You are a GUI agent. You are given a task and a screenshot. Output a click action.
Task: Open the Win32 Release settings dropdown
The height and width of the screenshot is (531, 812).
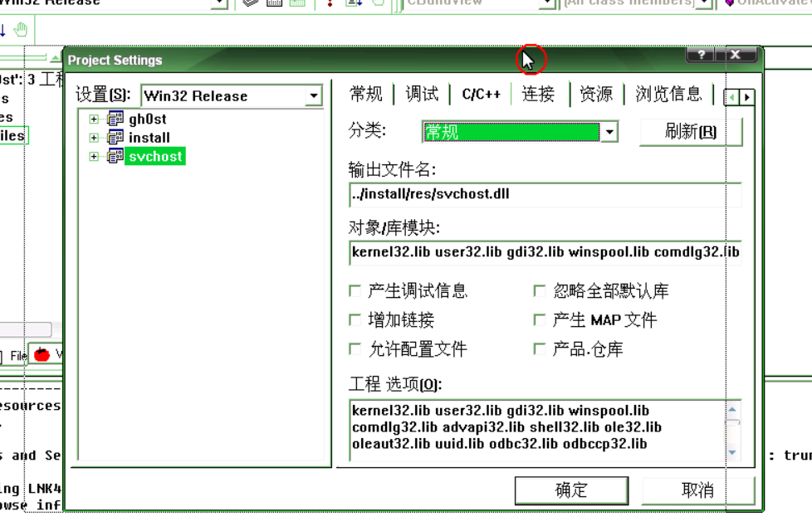coord(314,96)
